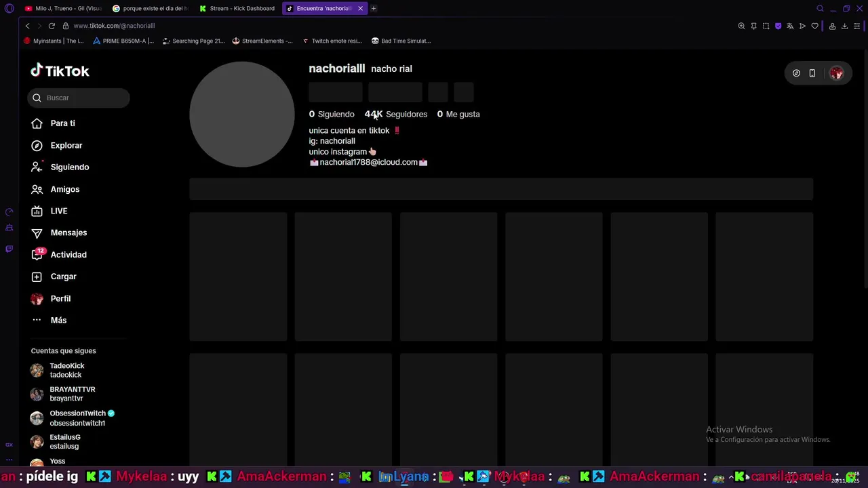The width and height of the screenshot is (868, 488).
Task: Click the 44K Seguidores count
Action: tap(396, 114)
